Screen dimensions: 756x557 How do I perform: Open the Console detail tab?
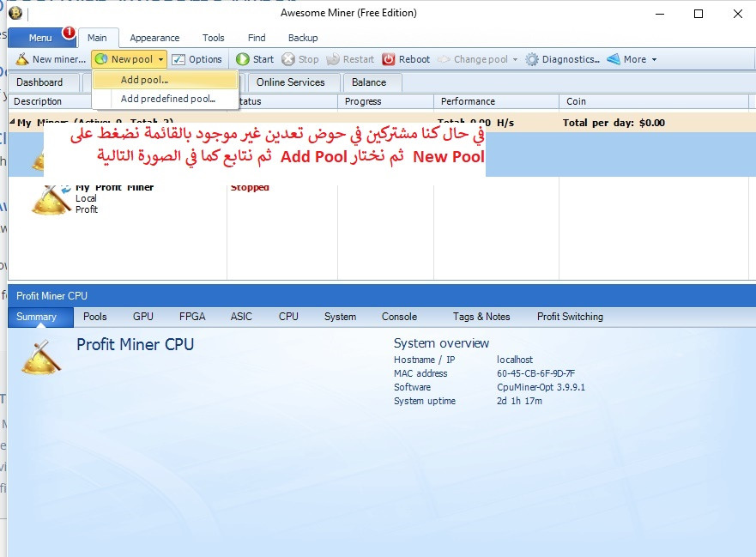tap(399, 317)
